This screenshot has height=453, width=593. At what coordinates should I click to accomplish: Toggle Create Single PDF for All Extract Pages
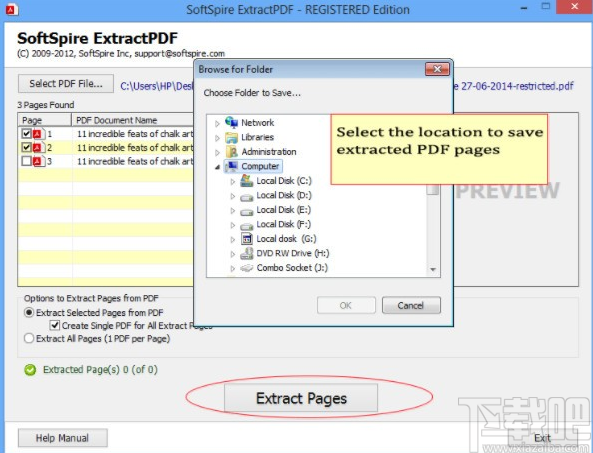coord(55,325)
